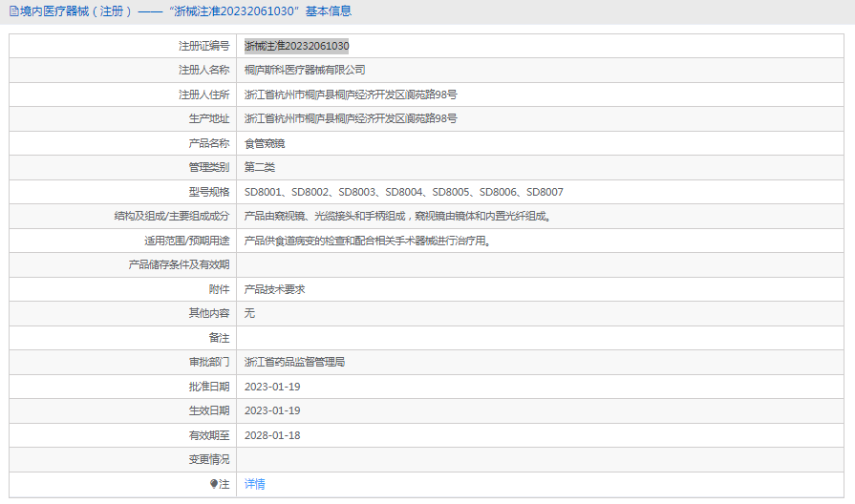Click the 批准日期 label
The width and height of the screenshot is (855, 504).
pos(209,387)
